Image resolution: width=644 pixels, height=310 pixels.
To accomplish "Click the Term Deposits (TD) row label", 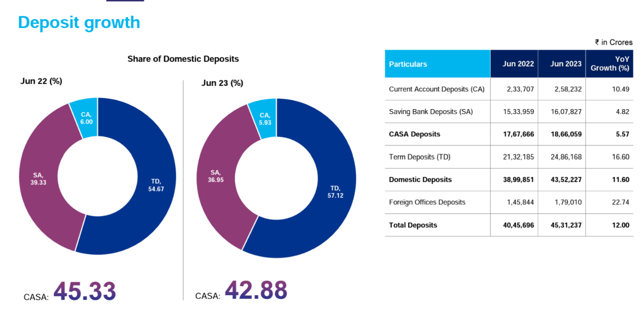I will (x=420, y=157).
